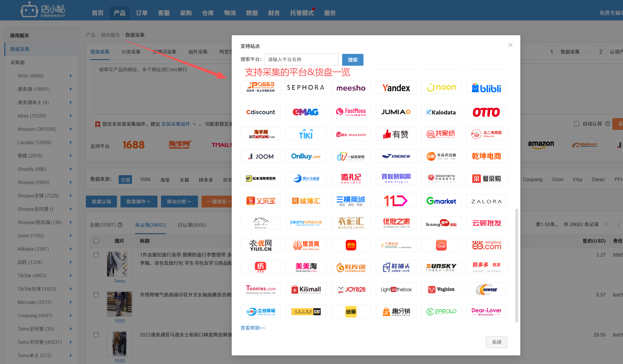Screen dimensions: 623x364
Task: Tick the checkbox for the Temu luggage strap row
Action: pyautogui.click(x=96, y=255)
